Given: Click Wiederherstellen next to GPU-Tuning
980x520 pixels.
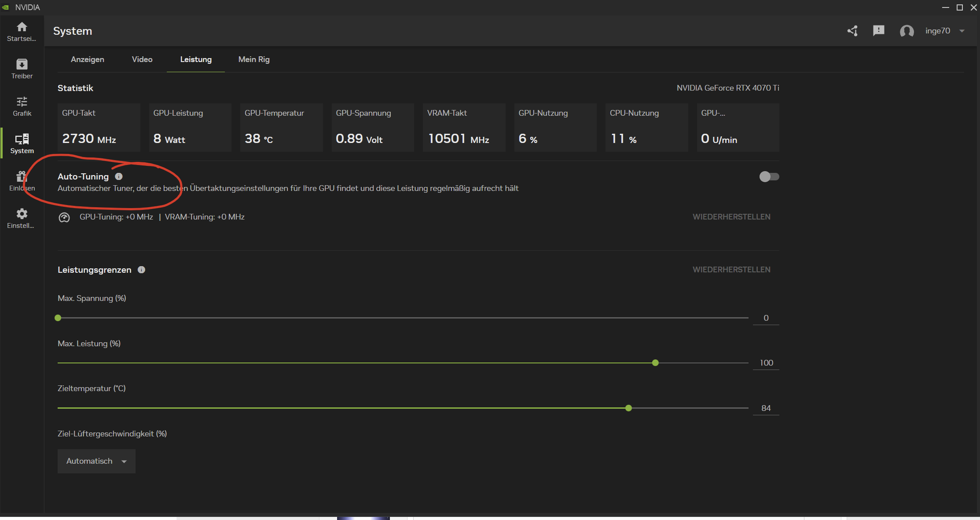Looking at the screenshot, I should pyautogui.click(x=731, y=217).
